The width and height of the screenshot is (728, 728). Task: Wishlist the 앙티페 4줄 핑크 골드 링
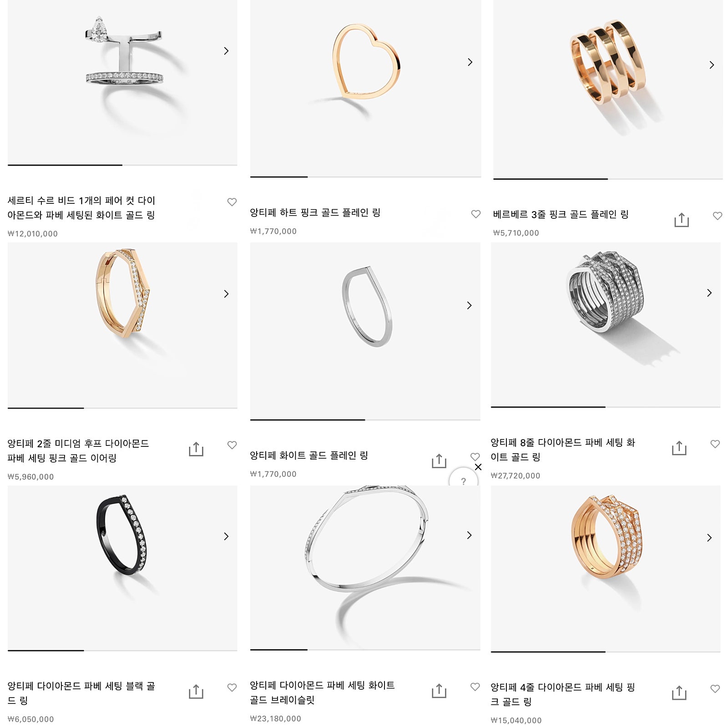coord(715,689)
